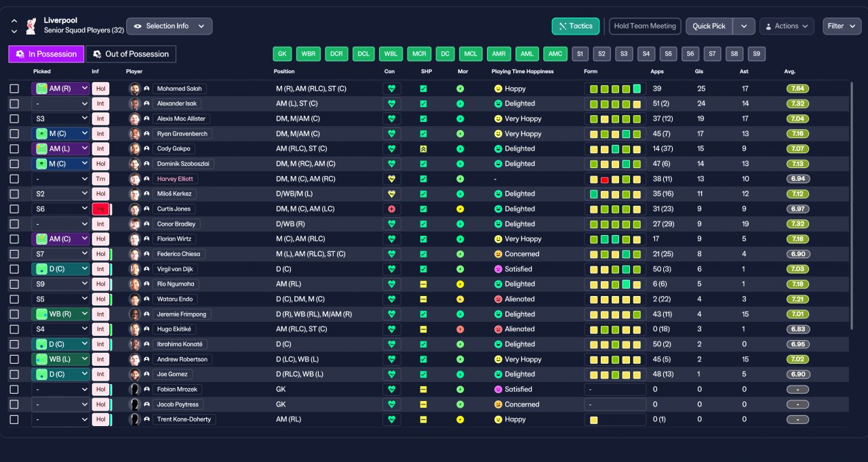Viewport: 868px width, 462px height.
Task: Tick the checkbox for Virgil van Dijk
Action: tap(14, 269)
